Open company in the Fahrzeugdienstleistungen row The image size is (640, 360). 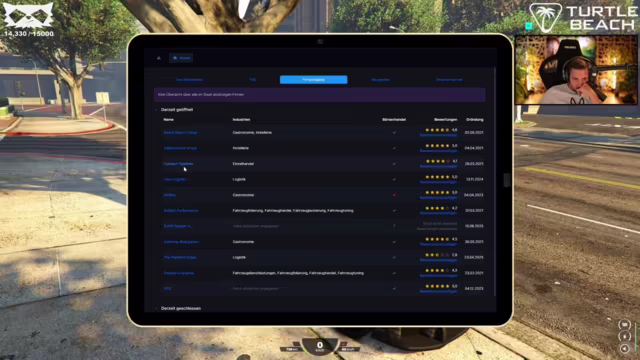tap(179, 273)
